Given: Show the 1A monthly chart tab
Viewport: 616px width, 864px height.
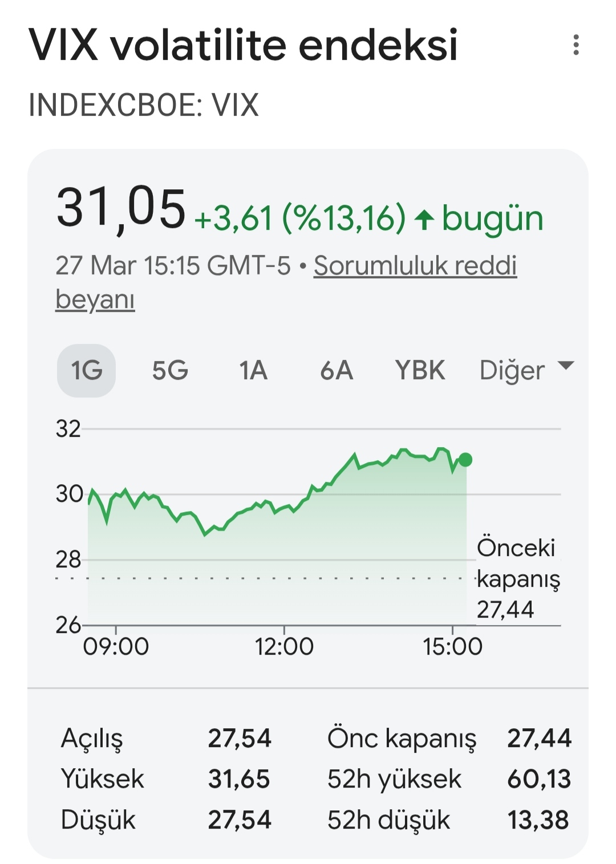Looking at the screenshot, I should (253, 371).
